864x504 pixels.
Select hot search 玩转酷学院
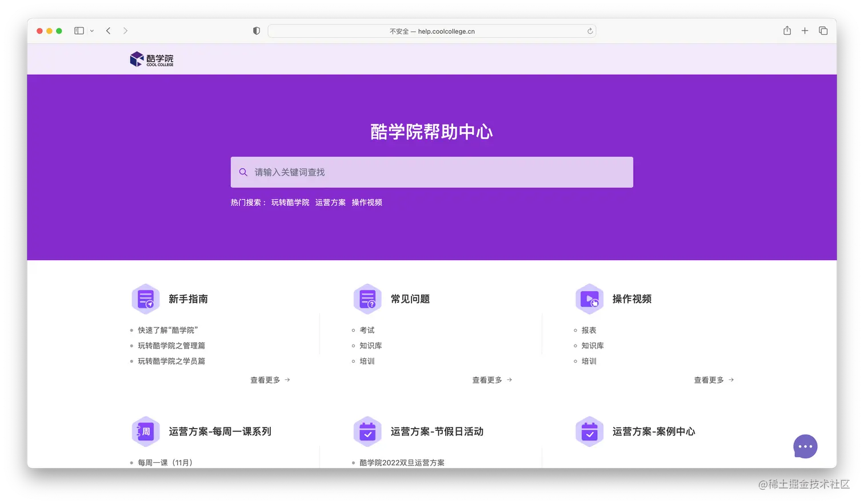tap(290, 202)
